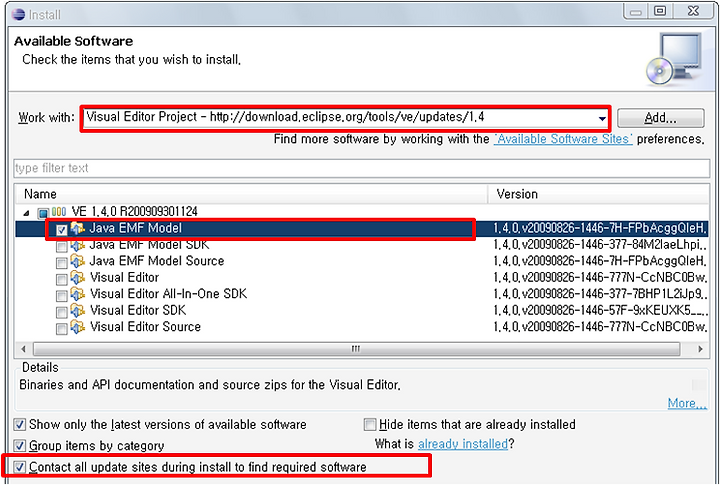Image resolution: width=720 pixels, height=485 pixels.
Task: Enable Hide items that are already installed
Action: pos(370,424)
